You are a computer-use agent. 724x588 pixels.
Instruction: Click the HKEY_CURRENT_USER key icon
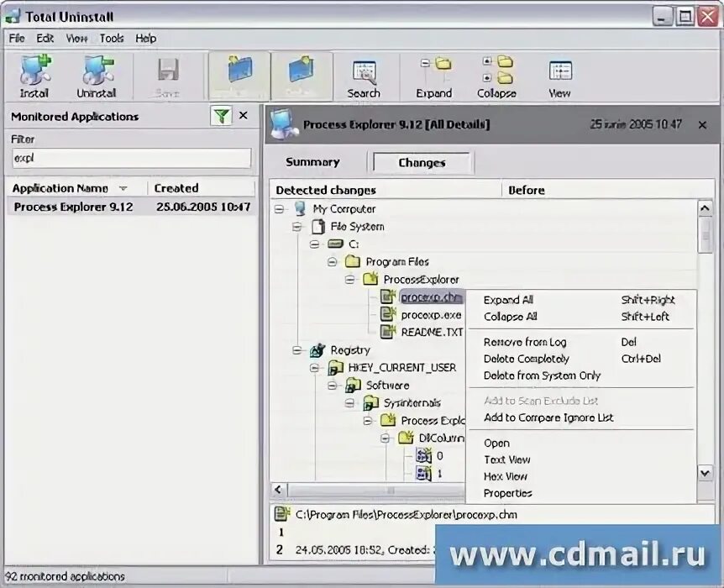(336, 368)
